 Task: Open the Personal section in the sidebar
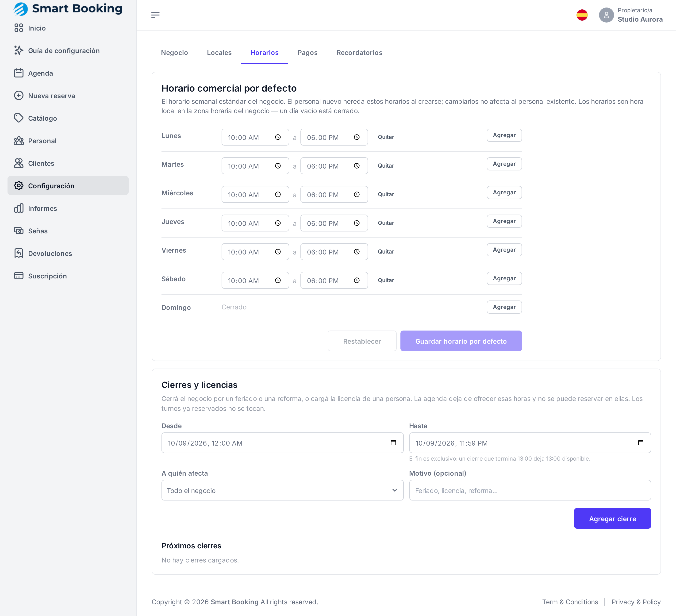click(68, 141)
